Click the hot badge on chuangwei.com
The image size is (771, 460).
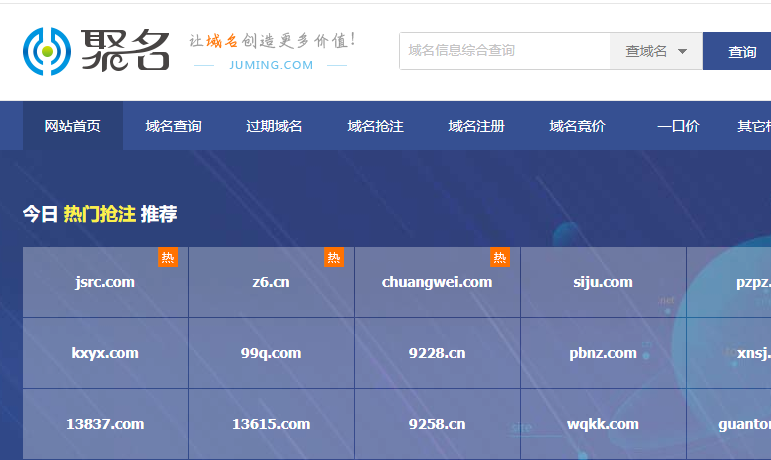click(499, 258)
